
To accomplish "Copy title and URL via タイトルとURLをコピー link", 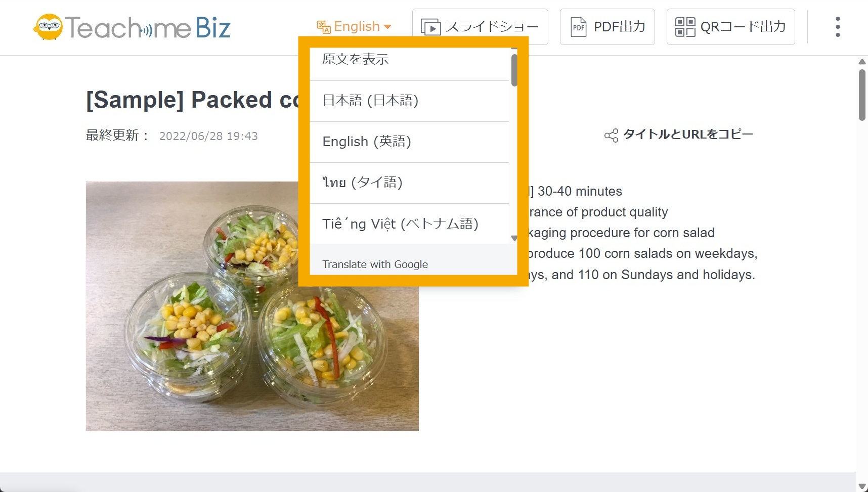I will 688,135.
